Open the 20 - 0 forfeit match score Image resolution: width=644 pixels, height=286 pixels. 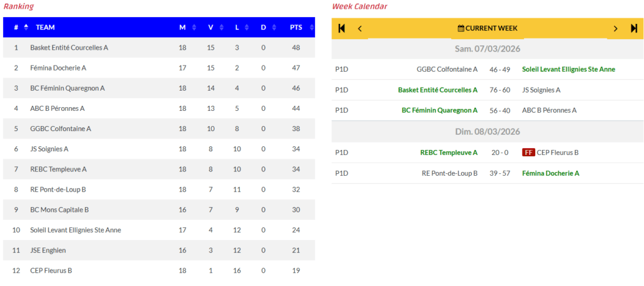click(x=499, y=152)
